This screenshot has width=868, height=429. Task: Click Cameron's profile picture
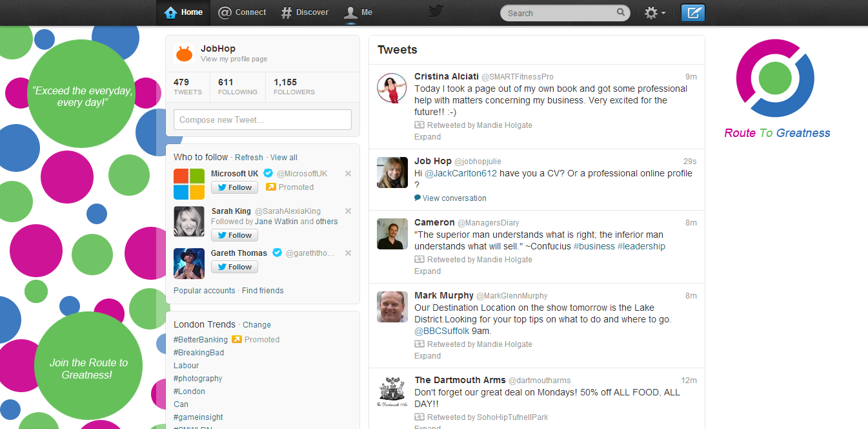[x=392, y=234]
